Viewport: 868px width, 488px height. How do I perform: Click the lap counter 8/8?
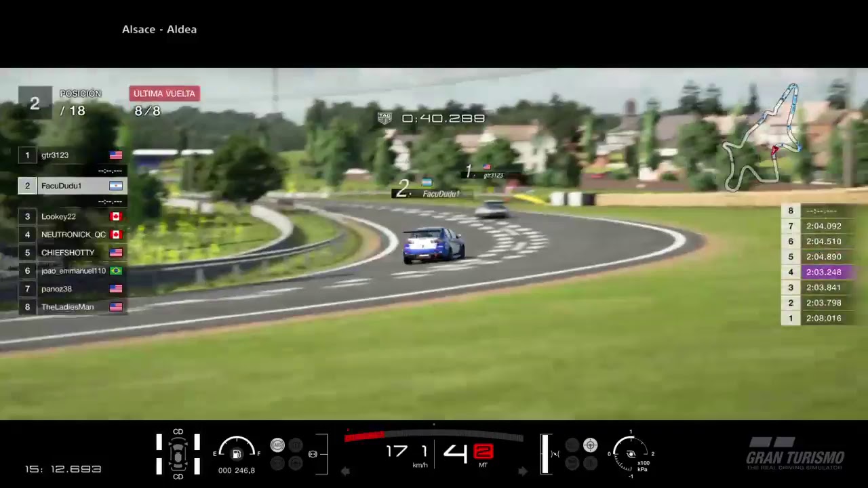pos(147,111)
